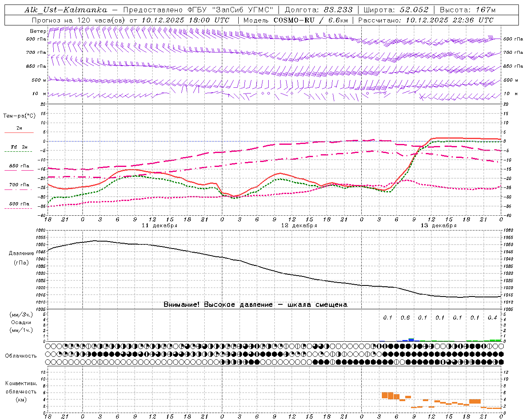The image size is (525, 420).
Task: Select the '20' value on right temperature axis
Action: [506, 104]
